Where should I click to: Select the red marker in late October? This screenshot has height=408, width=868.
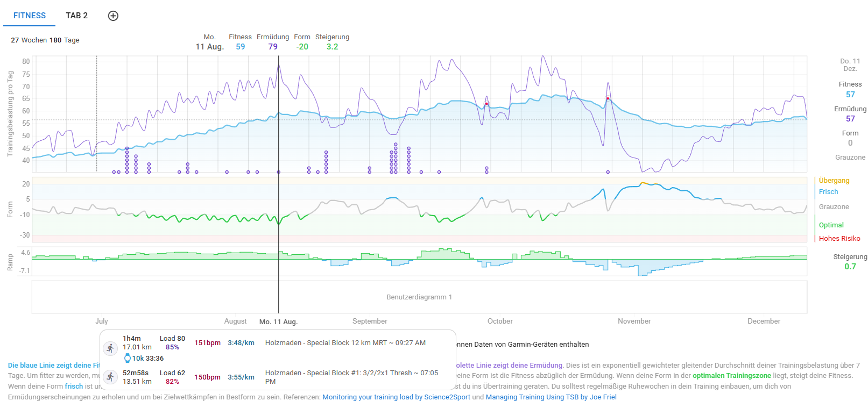click(608, 98)
